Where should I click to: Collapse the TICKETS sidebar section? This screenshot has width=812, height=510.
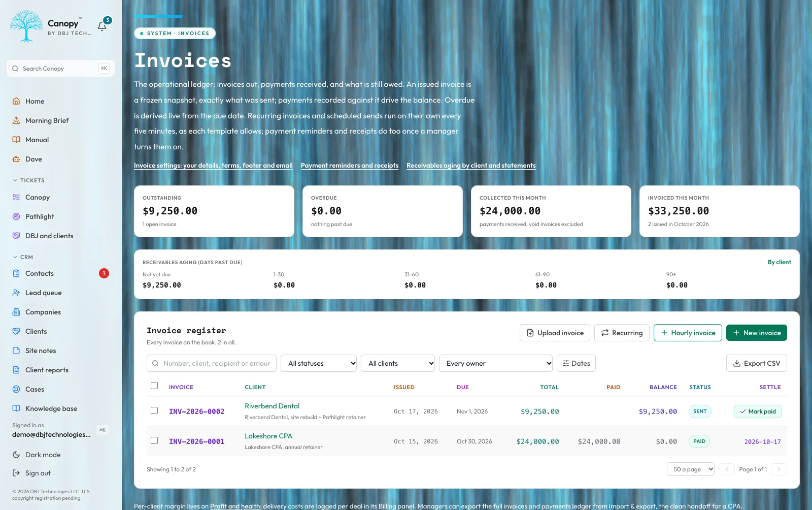point(28,180)
